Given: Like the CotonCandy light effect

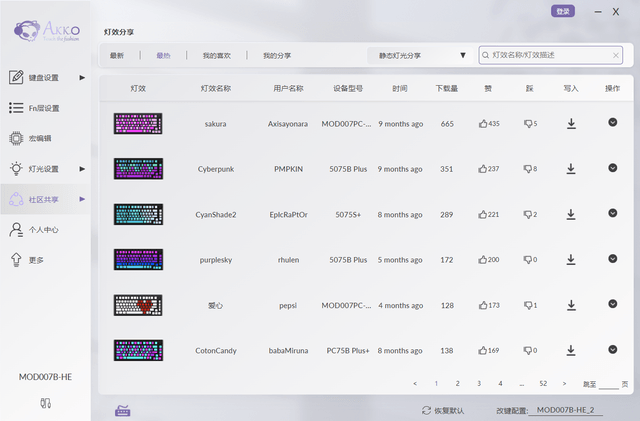Looking at the screenshot, I should [x=482, y=350].
